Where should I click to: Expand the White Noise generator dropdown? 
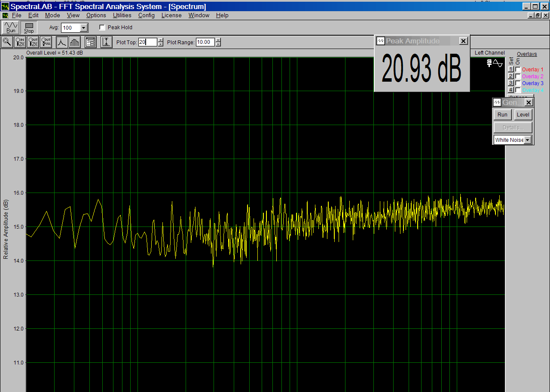[528, 140]
